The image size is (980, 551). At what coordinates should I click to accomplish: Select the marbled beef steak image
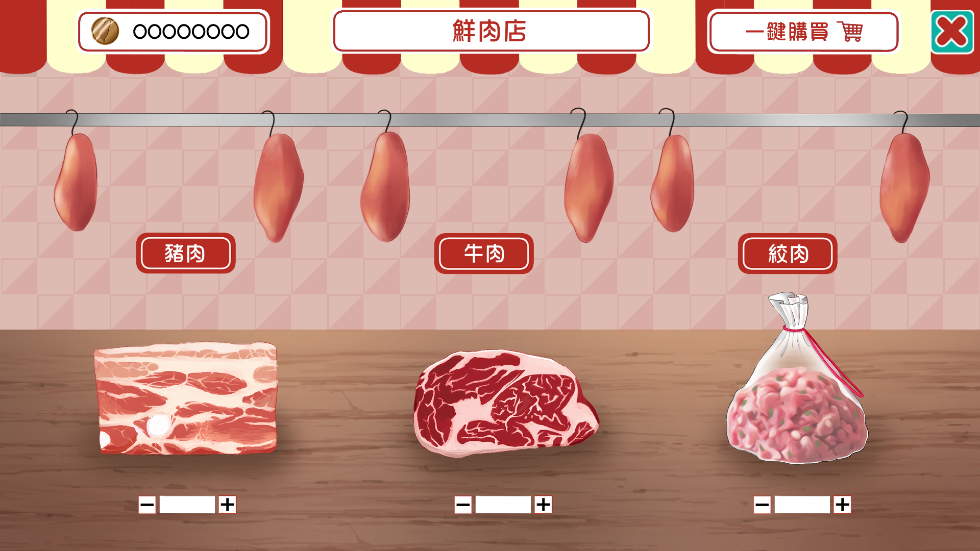point(505,403)
